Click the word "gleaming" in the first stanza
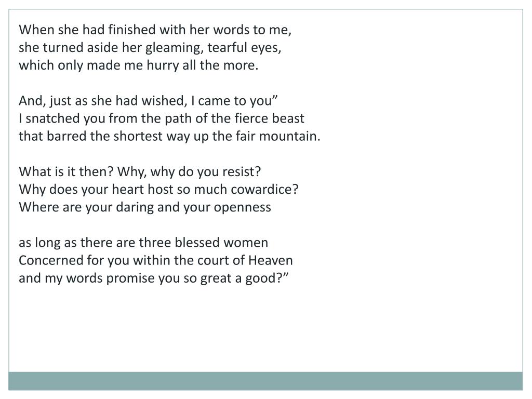Screen dimensions: 532x399 point(175,48)
